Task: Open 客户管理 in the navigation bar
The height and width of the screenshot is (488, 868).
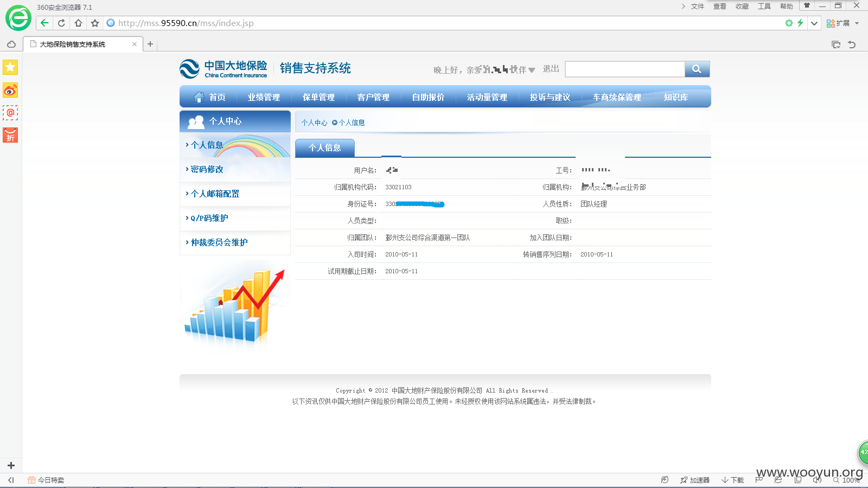Action: pos(373,97)
